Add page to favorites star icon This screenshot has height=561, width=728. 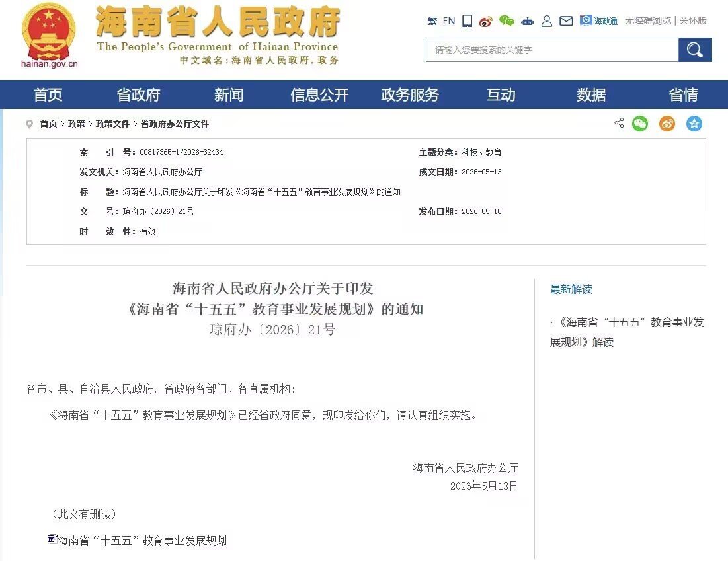point(694,124)
